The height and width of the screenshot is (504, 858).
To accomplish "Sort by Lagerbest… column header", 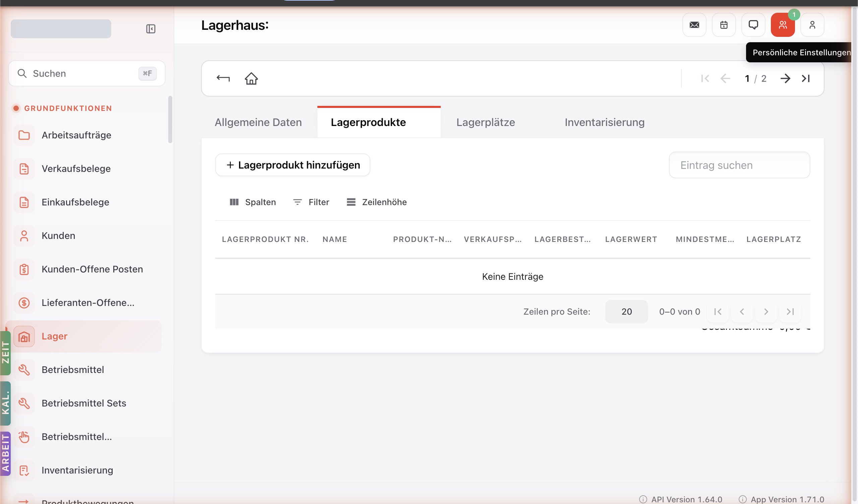I will pyautogui.click(x=562, y=239).
